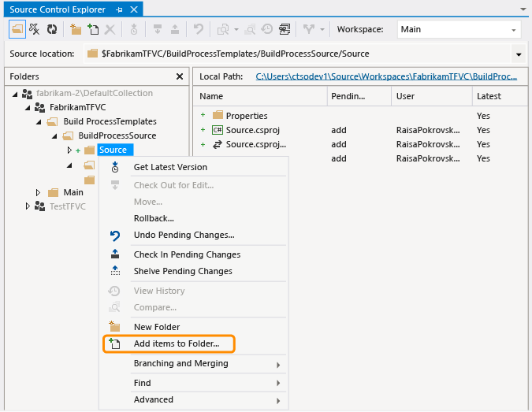Screen dimensions: 532x412
Task: Collapse the fabrikam-2\DefaultCollection node
Action: (x=15, y=94)
